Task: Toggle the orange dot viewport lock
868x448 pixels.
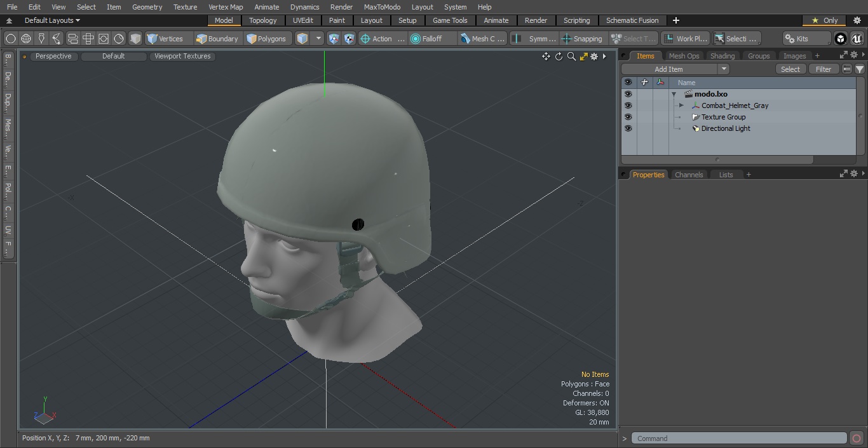Action: 24,57
